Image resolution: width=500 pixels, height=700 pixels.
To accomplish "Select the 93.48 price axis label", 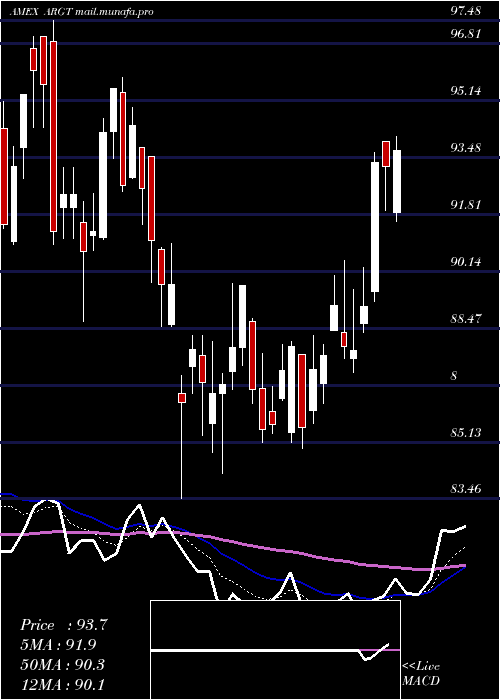I will (466, 148).
